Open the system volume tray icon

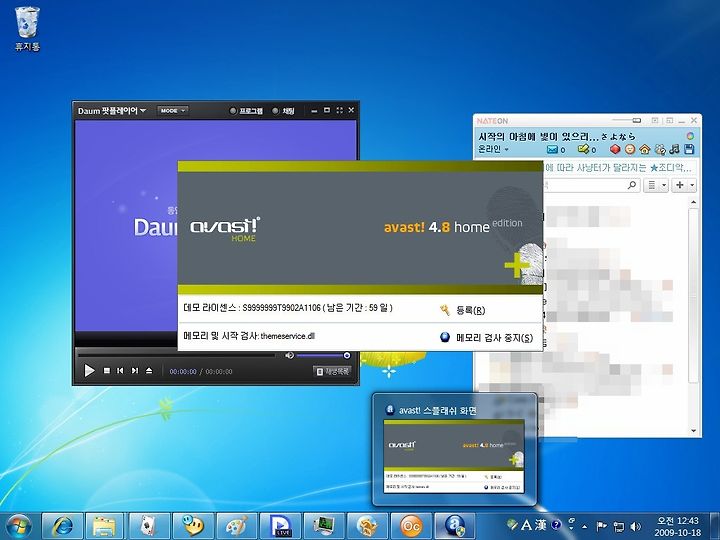(636, 526)
